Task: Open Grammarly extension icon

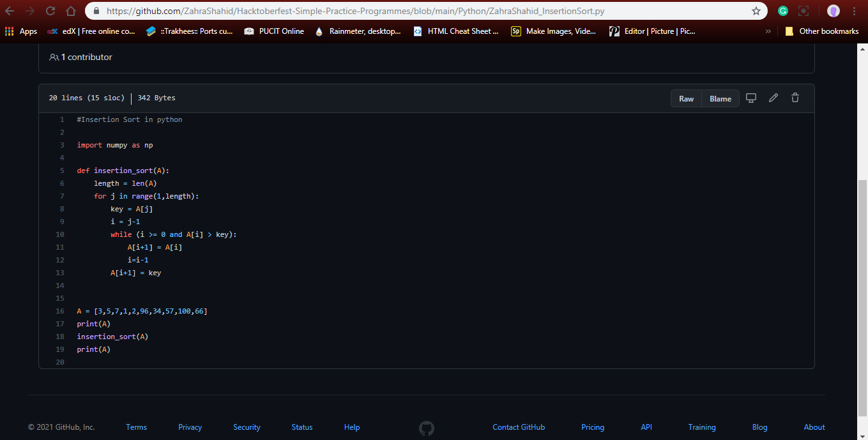Action: [783, 11]
